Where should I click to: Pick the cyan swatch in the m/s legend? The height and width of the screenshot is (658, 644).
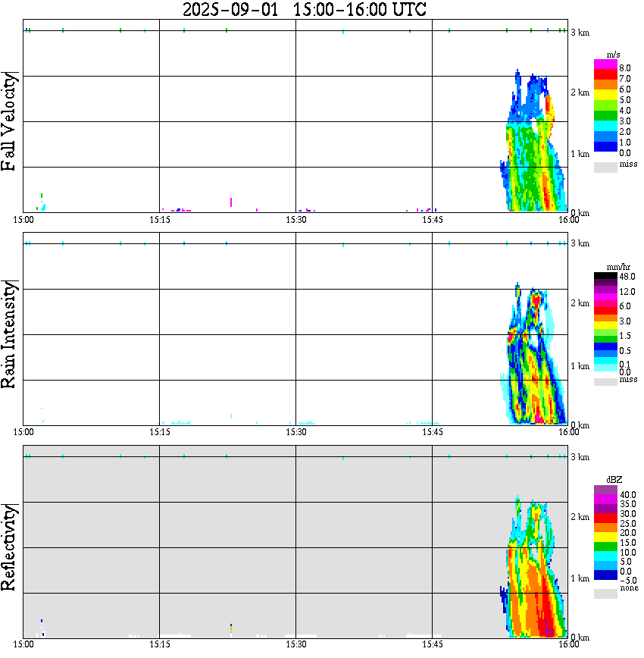tap(605, 126)
